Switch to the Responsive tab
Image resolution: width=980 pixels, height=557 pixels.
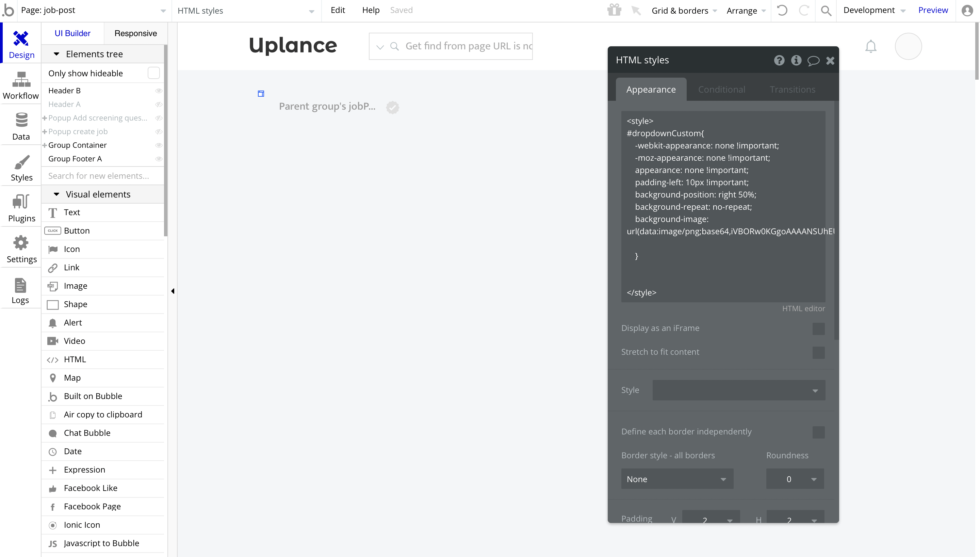[x=135, y=33]
